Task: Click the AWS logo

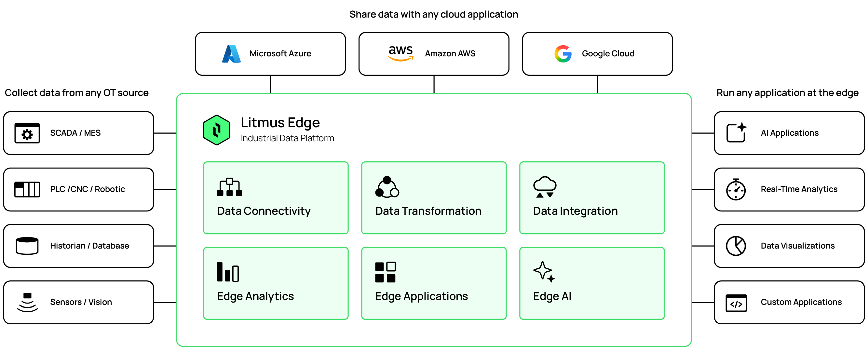Action: [x=400, y=53]
